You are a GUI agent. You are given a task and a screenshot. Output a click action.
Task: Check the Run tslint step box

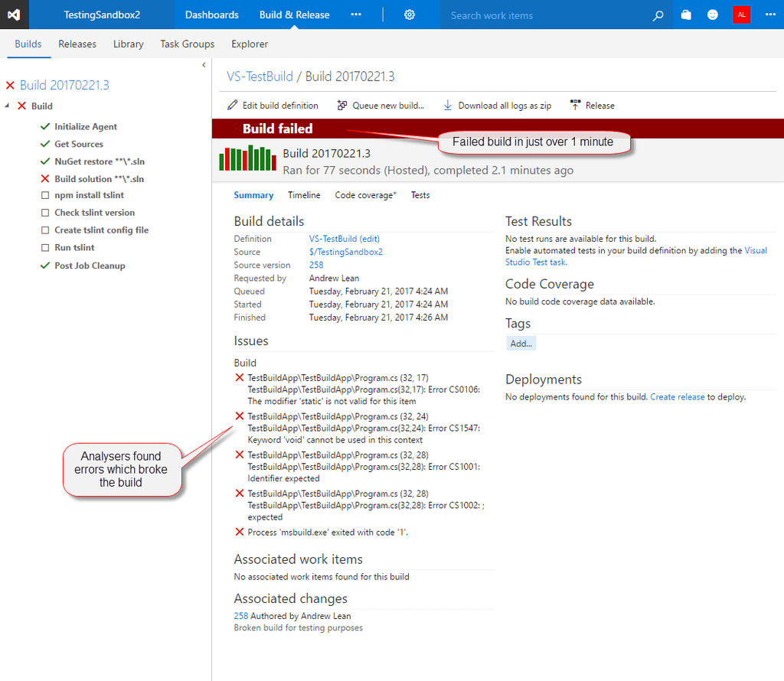click(44, 247)
